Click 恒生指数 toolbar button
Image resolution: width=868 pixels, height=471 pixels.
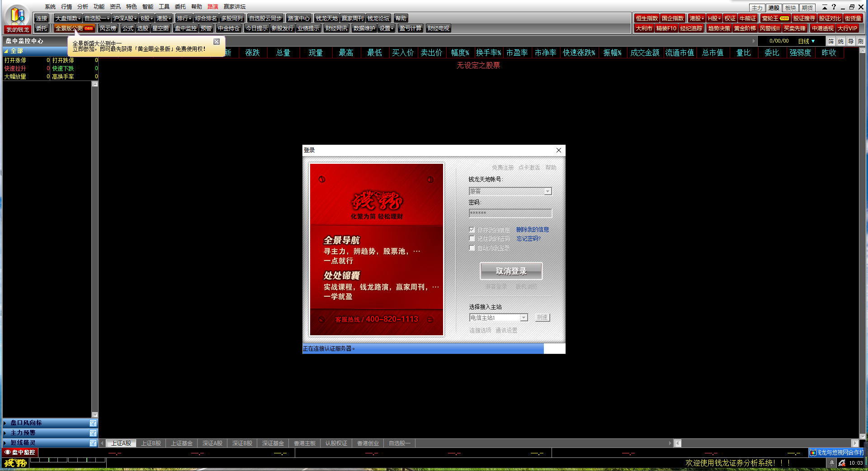click(x=647, y=18)
